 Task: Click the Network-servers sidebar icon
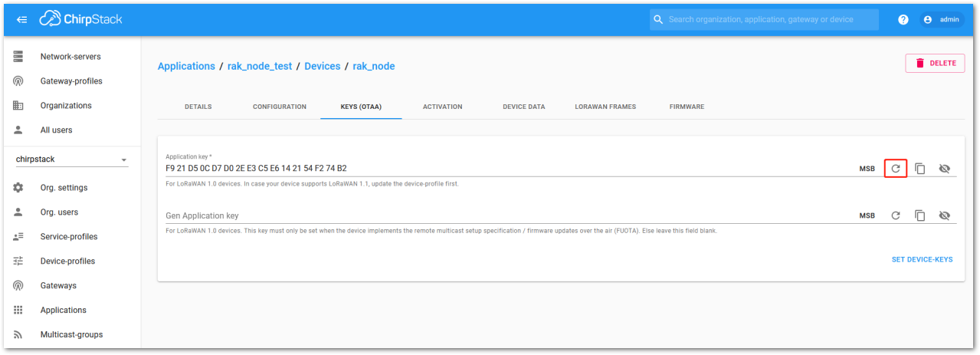click(18, 57)
